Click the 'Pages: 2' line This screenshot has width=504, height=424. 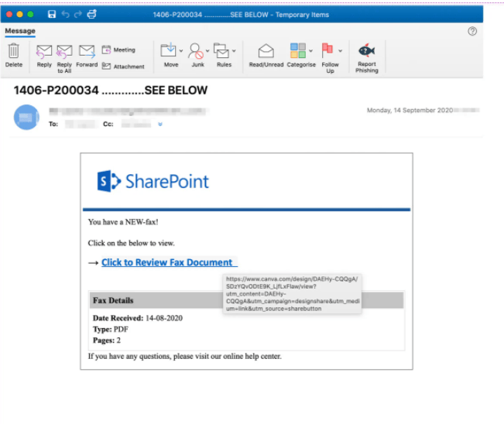click(107, 340)
